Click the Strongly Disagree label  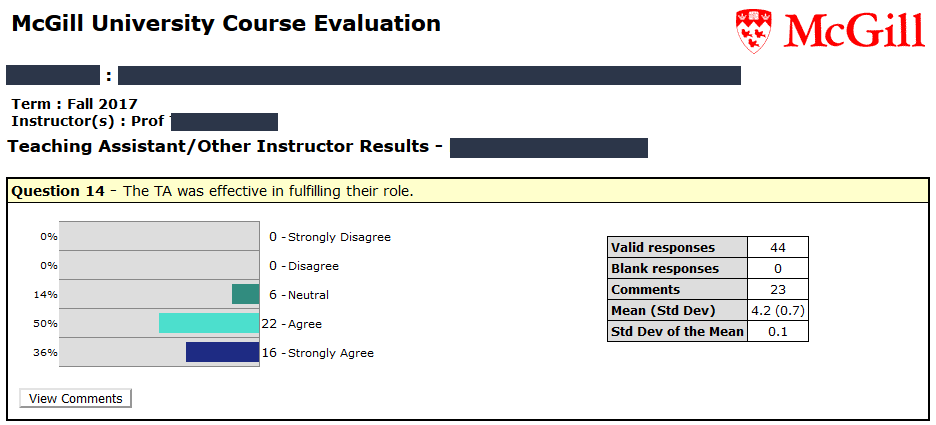(339, 237)
